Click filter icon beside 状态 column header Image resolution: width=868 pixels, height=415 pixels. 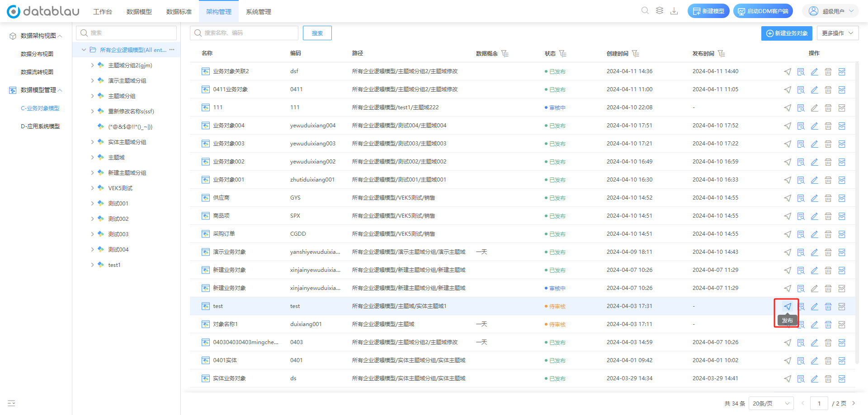[563, 54]
